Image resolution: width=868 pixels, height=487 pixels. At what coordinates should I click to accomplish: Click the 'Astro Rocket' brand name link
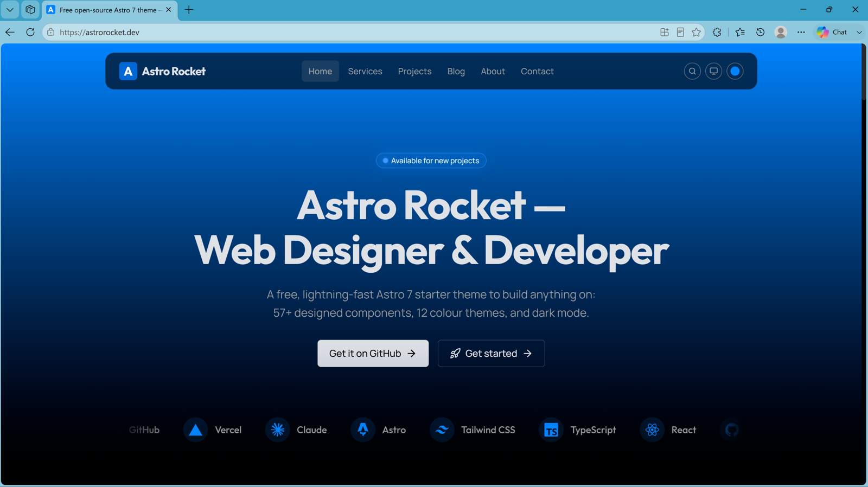point(174,71)
